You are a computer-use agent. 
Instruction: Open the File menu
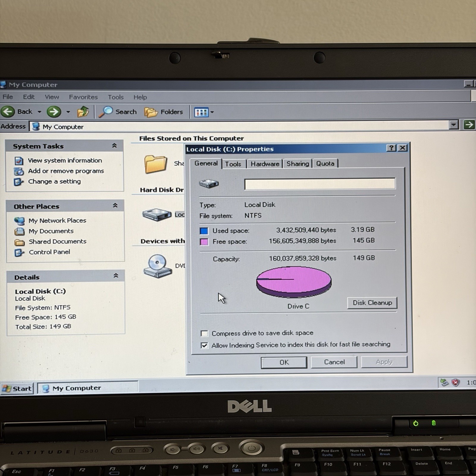coord(8,97)
